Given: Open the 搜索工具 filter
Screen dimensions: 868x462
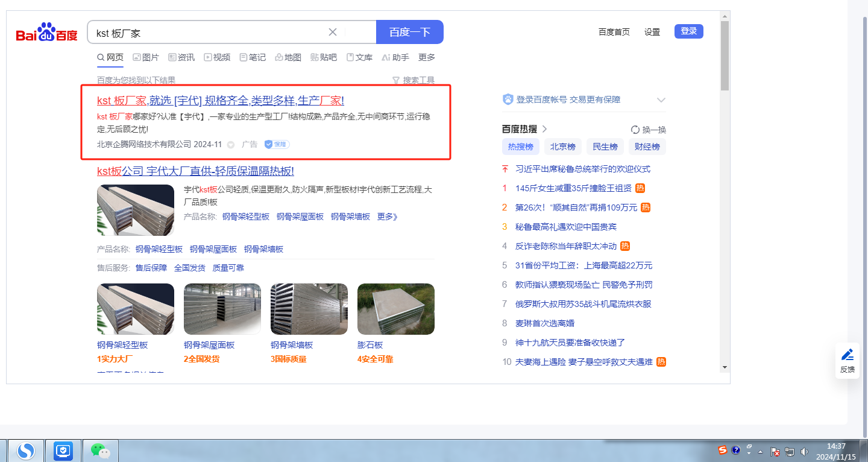Looking at the screenshot, I should (x=414, y=80).
